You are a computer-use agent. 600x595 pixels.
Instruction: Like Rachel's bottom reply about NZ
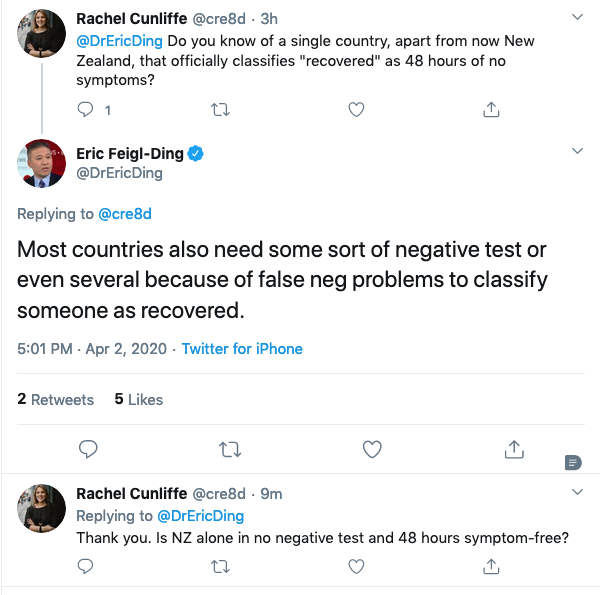tap(356, 566)
